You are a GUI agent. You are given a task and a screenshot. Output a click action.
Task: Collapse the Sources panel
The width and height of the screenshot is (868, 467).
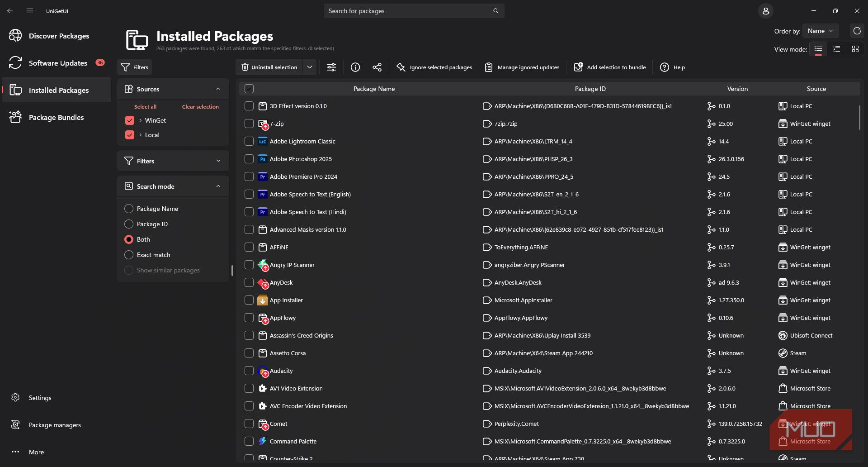coord(218,89)
